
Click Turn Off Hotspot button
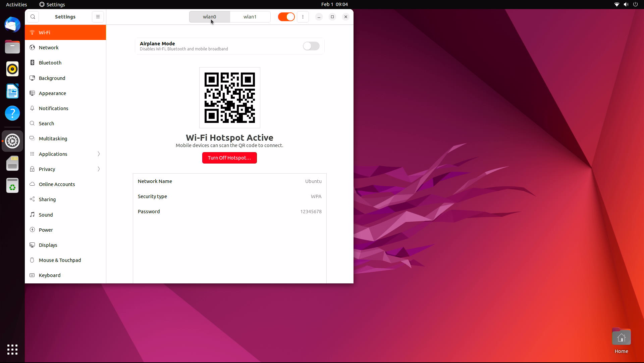[229, 158]
